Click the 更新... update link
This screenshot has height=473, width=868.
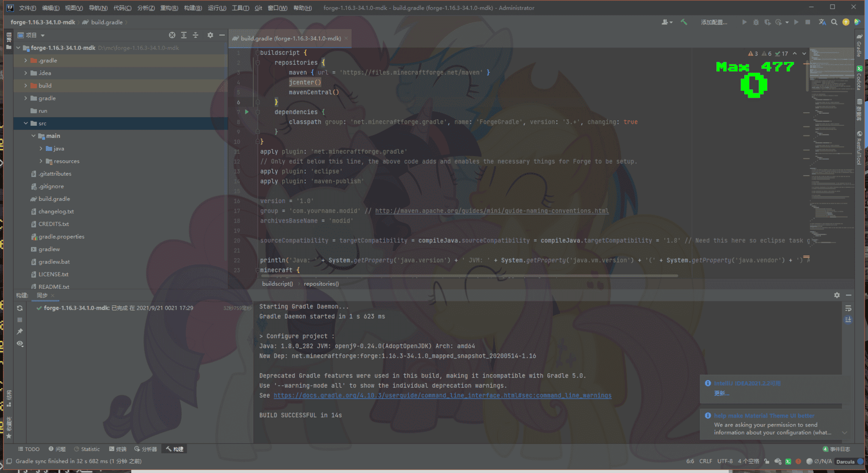click(x=722, y=393)
